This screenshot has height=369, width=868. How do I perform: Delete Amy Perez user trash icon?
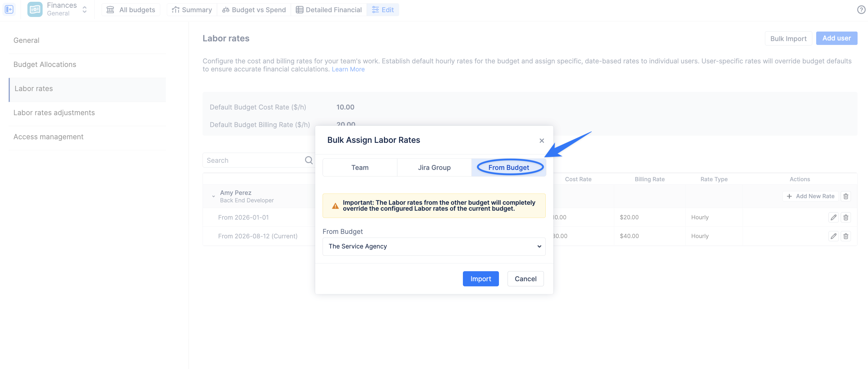tap(846, 196)
